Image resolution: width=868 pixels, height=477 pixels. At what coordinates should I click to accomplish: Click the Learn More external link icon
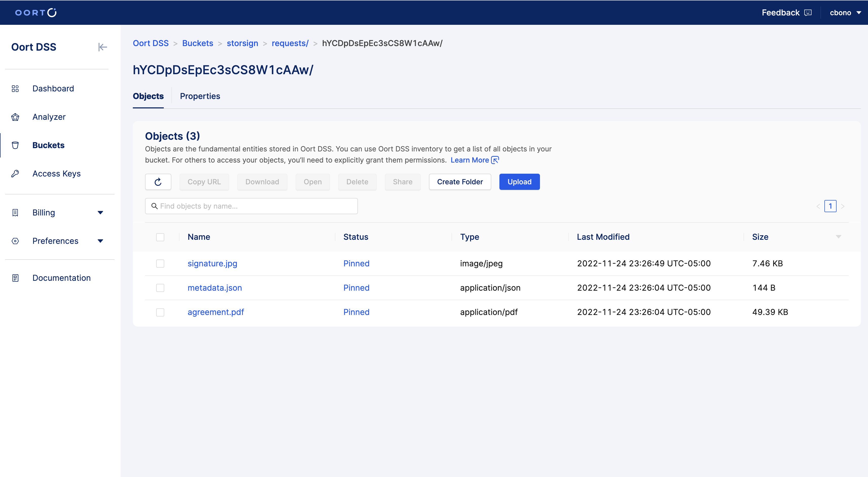(x=495, y=160)
